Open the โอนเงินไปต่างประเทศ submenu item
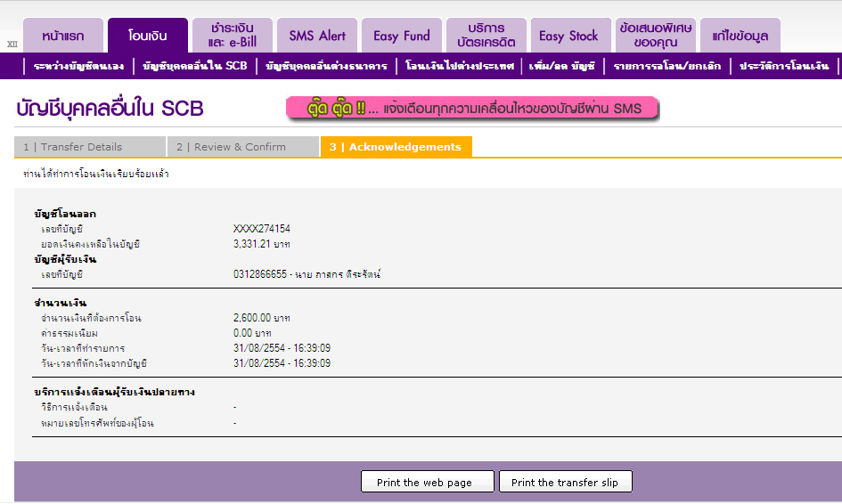 pyautogui.click(x=460, y=66)
